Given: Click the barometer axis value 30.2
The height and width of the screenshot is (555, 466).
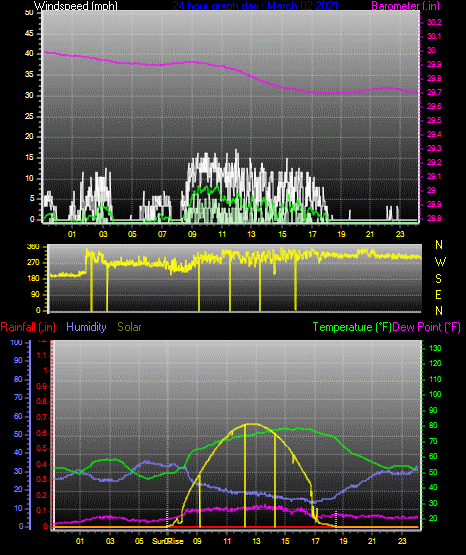Looking at the screenshot, I should pos(434,22).
